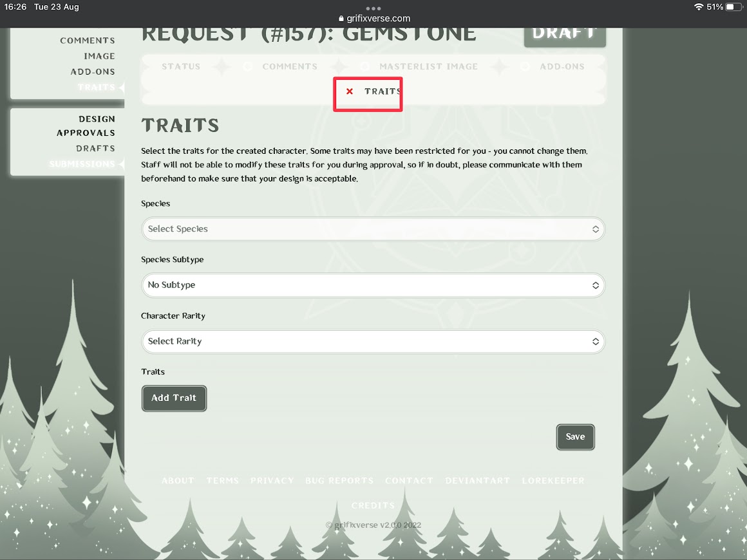The image size is (747, 560).
Task: Click the Add Trait button
Action: click(x=174, y=398)
